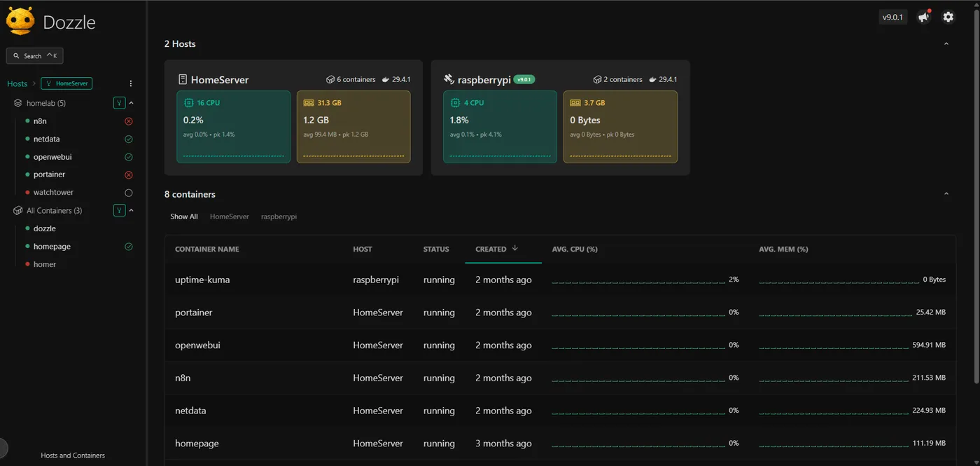Click the merge logs icon beside homelab
Image resolution: width=980 pixels, height=466 pixels.
[x=119, y=103]
